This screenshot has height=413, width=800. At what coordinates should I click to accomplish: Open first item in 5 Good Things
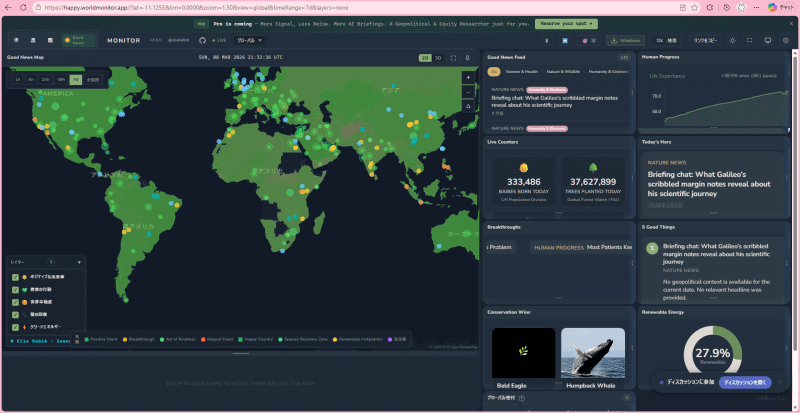pos(714,254)
